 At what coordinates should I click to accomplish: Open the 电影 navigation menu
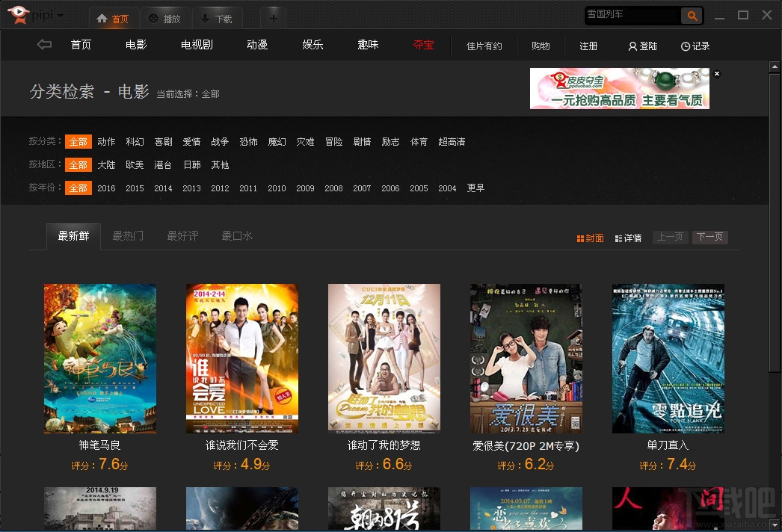click(136, 45)
